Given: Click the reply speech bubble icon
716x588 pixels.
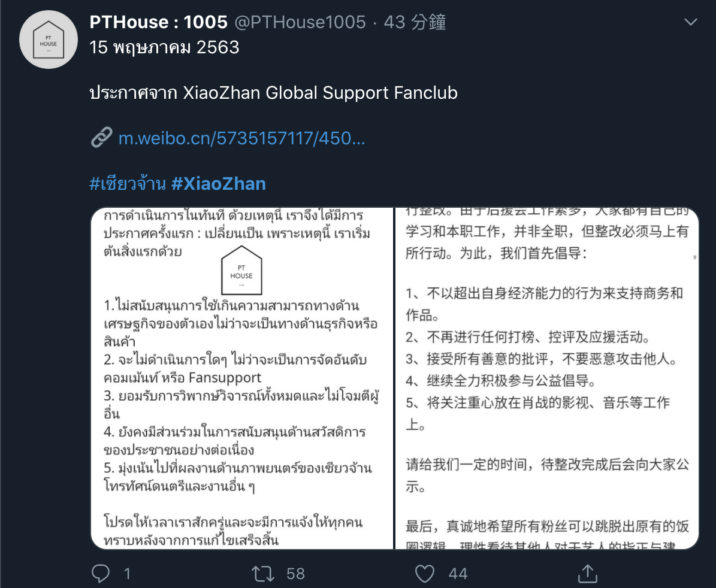Looking at the screenshot, I should pyautogui.click(x=101, y=574).
